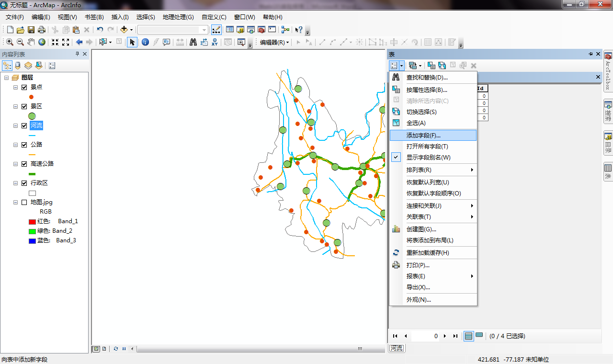Choose the Select Elements arrow tool

point(132,42)
